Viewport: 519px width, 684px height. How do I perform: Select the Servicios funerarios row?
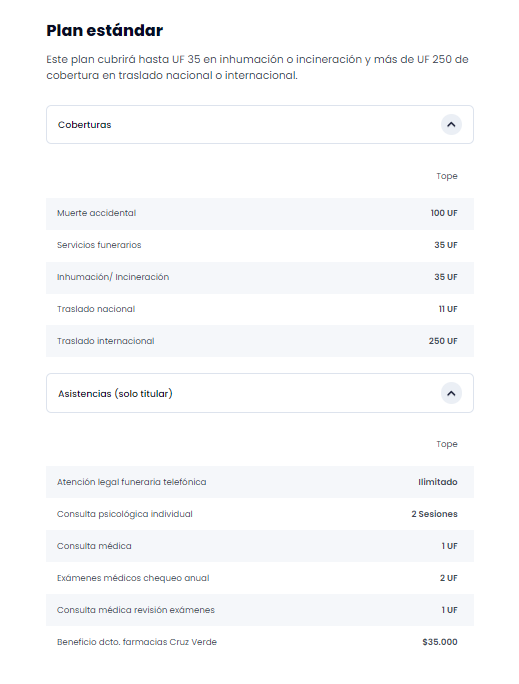pos(260,246)
